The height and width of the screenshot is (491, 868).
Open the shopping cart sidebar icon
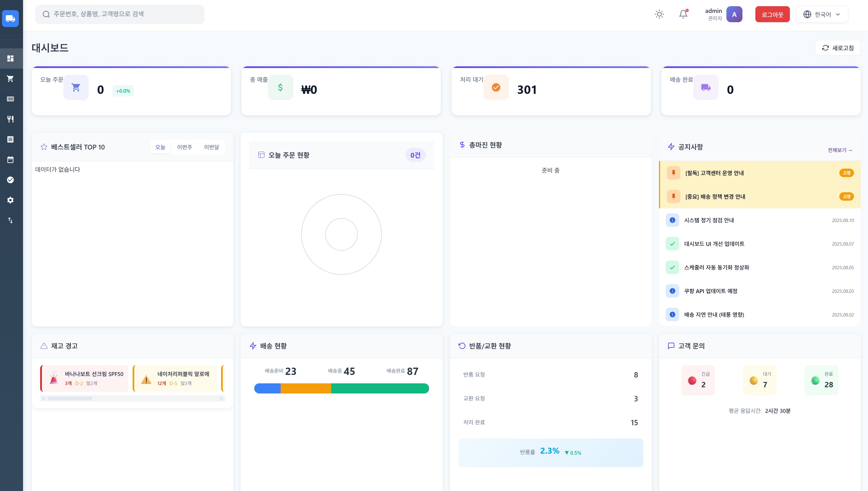[x=10, y=79]
